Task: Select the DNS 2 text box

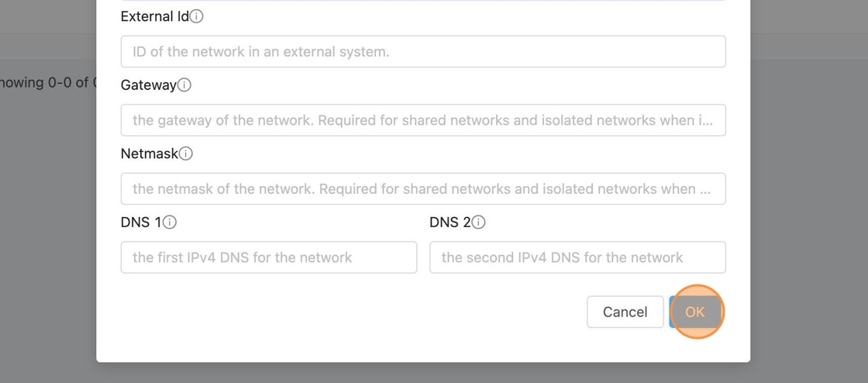Action: tap(577, 257)
